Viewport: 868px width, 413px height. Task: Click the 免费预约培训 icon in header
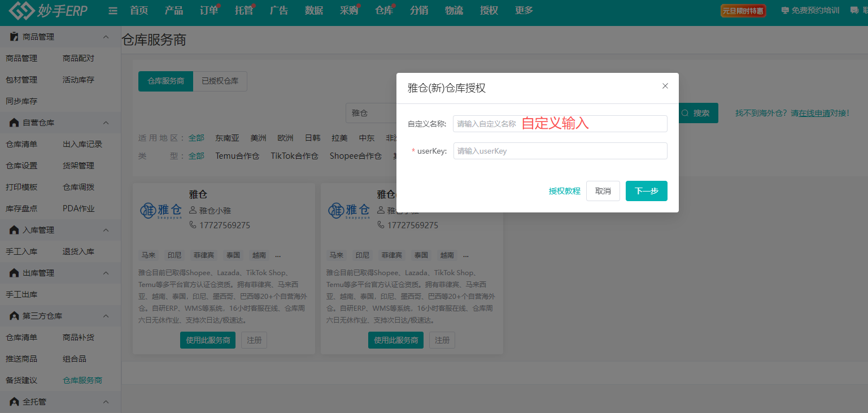coord(785,11)
